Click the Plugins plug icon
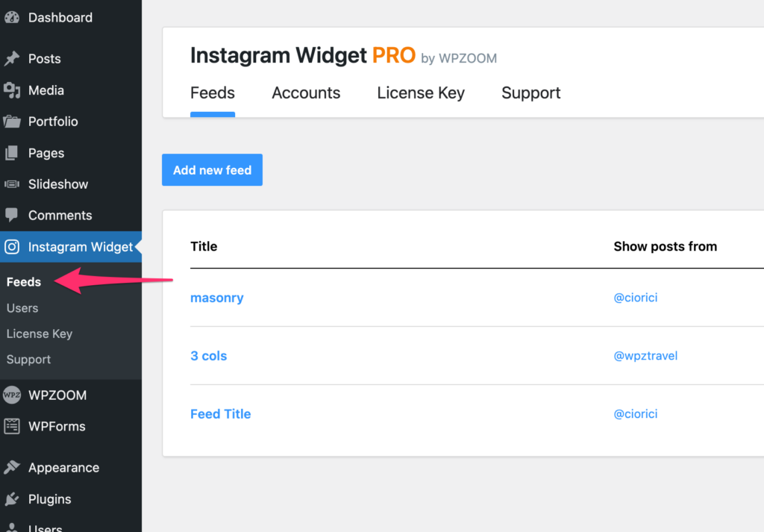The image size is (764, 532). (12, 499)
